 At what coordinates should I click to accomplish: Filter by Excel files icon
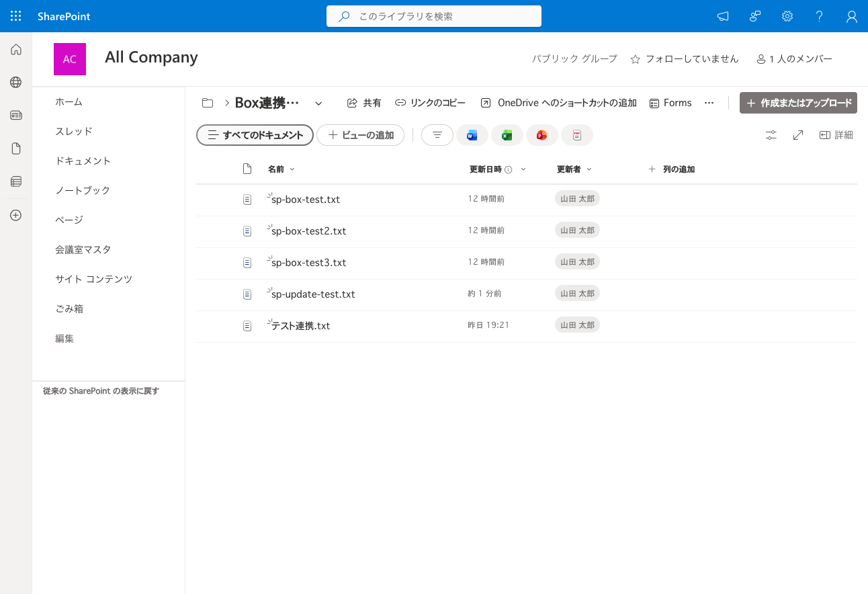(507, 135)
